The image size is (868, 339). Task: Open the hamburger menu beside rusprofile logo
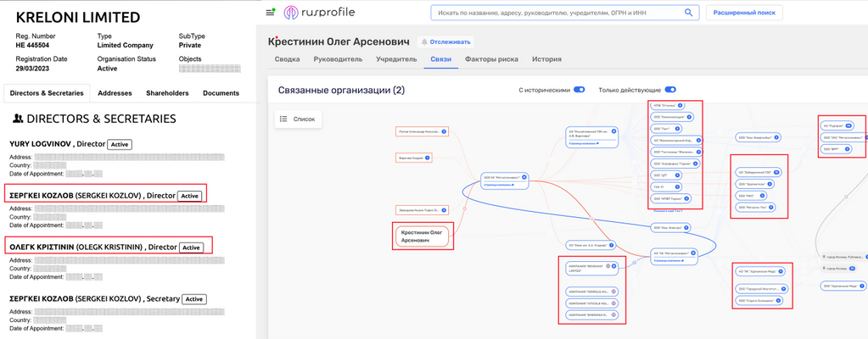pos(271,13)
